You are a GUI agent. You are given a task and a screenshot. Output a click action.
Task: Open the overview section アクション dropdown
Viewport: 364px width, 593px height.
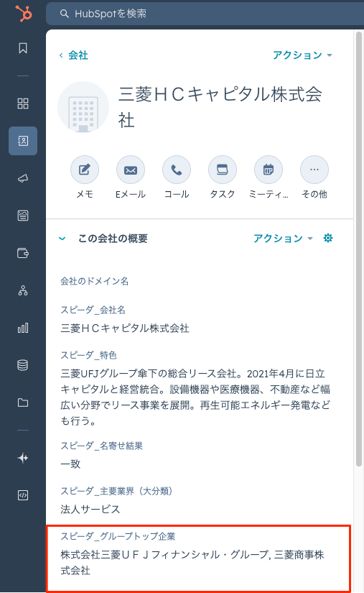pos(283,238)
